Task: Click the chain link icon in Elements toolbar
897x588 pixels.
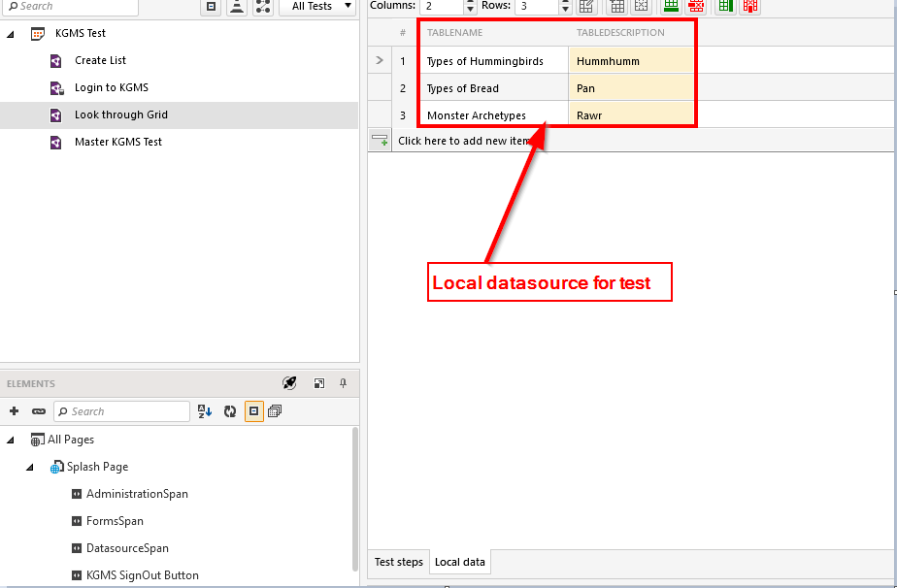Action: (39, 411)
